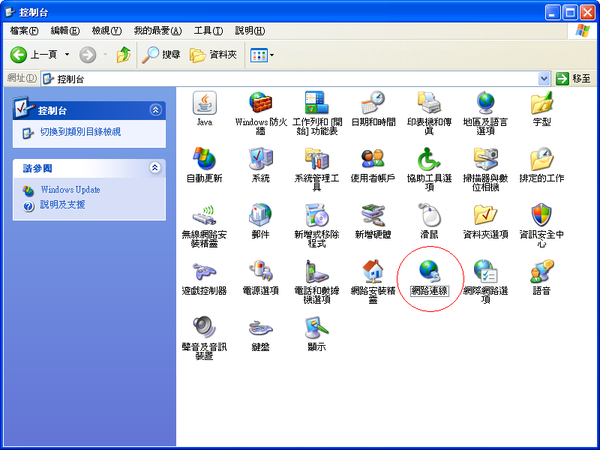Image resolution: width=600 pixels, height=450 pixels.
Task: Collapse the 請參閱 side panel
Action: pos(155,168)
